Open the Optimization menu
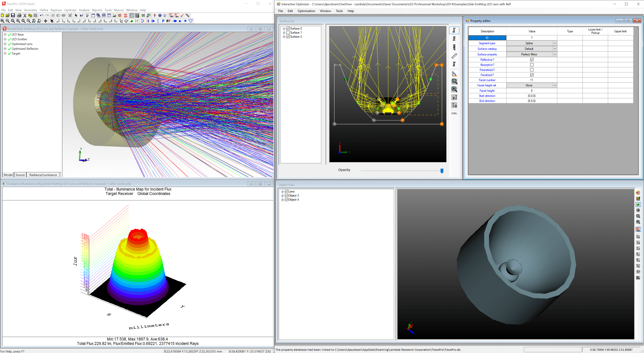 pos(306,11)
